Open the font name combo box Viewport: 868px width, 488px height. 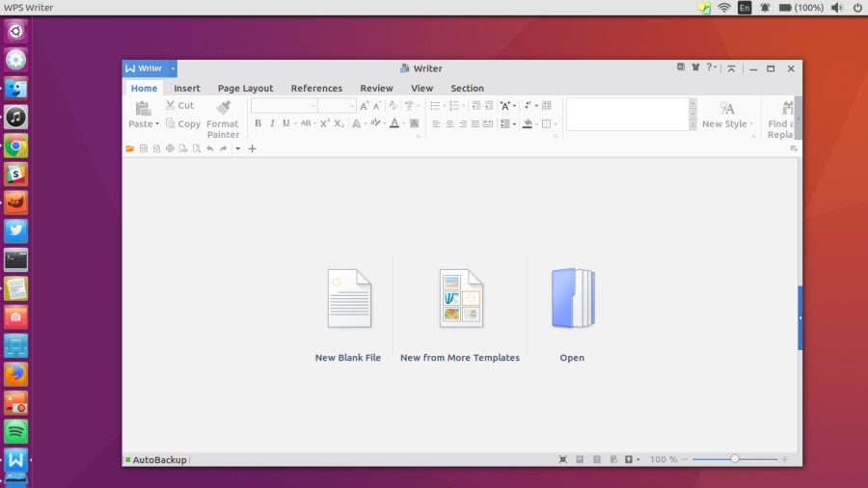click(x=284, y=106)
